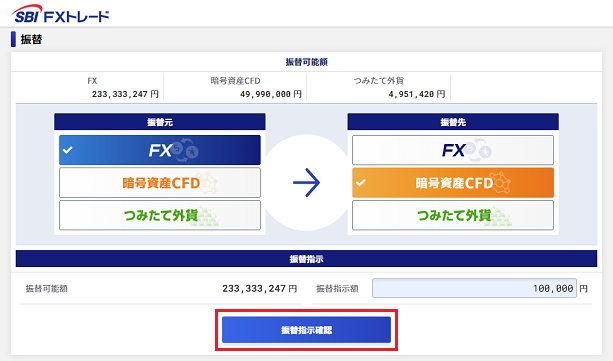Select FX as transfer destination
This screenshot has width=613, height=361.
pyautogui.click(x=453, y=150)
